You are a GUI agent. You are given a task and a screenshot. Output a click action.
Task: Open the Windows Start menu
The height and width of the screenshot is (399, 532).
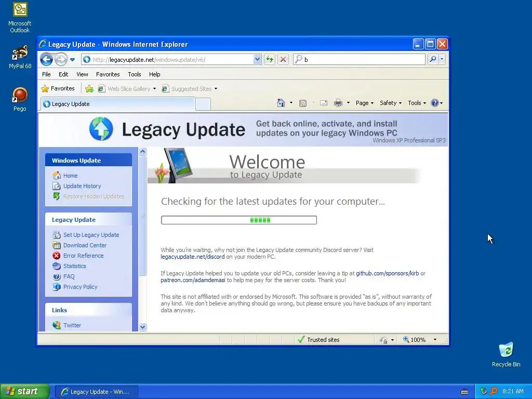[25, 392]
